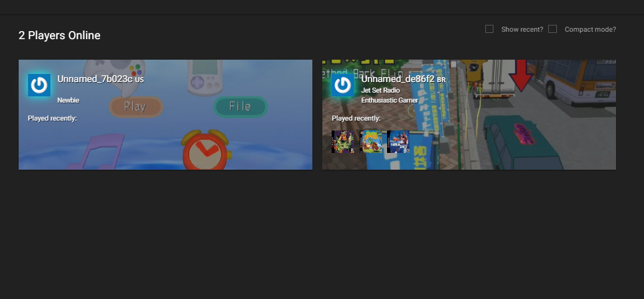Open the Jet Set Radio cover thumbnail
Screen dimensions: 644x299
343,142
